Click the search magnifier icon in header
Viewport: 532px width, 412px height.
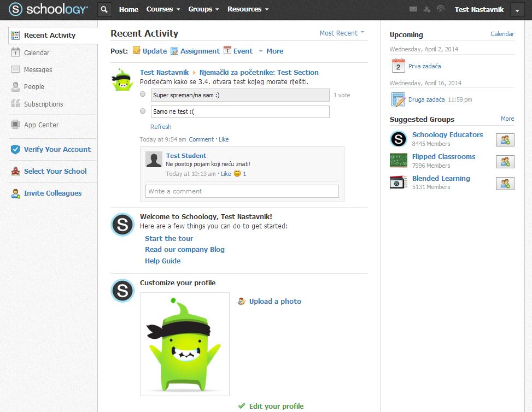(x=105, y=9)
